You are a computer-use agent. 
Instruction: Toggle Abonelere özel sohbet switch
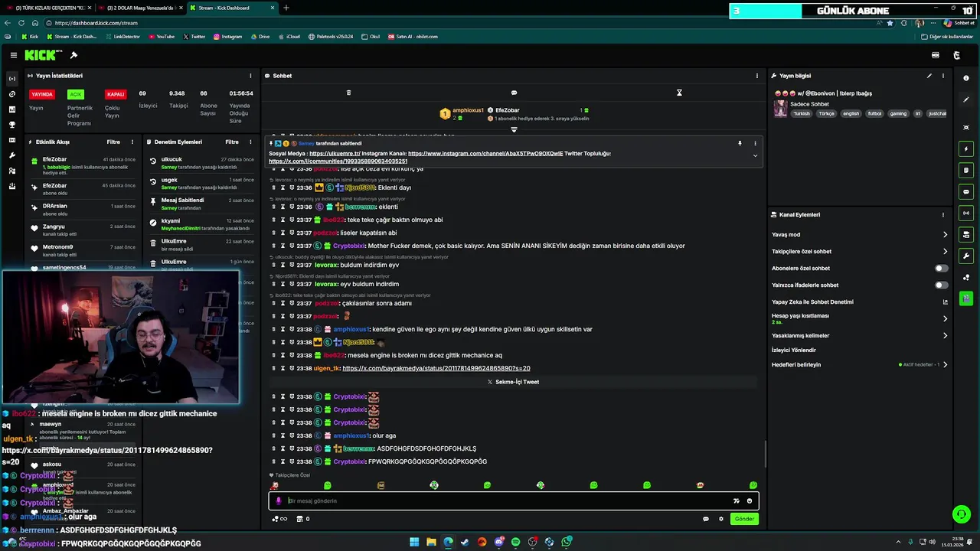coord(941,268)
